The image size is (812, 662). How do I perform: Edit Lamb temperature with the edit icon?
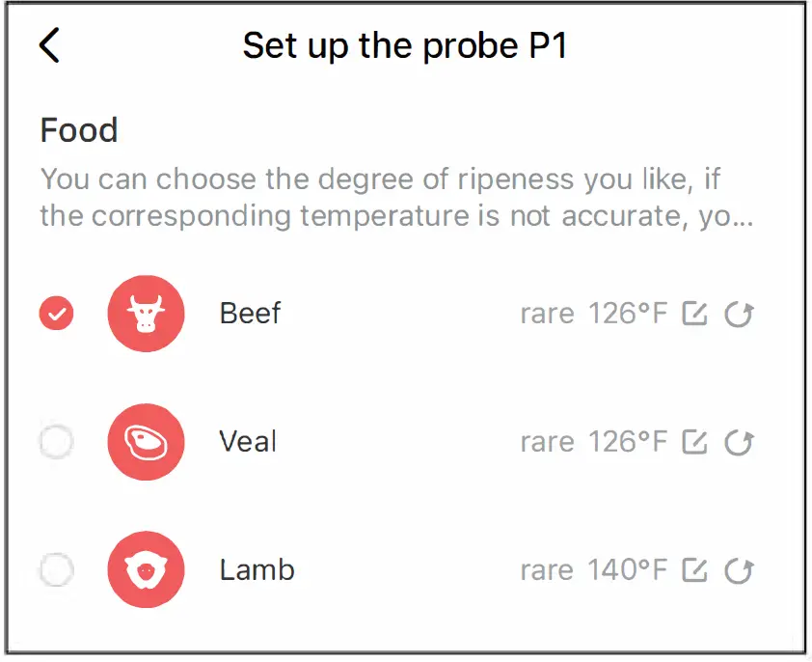[x=695, y=569]
